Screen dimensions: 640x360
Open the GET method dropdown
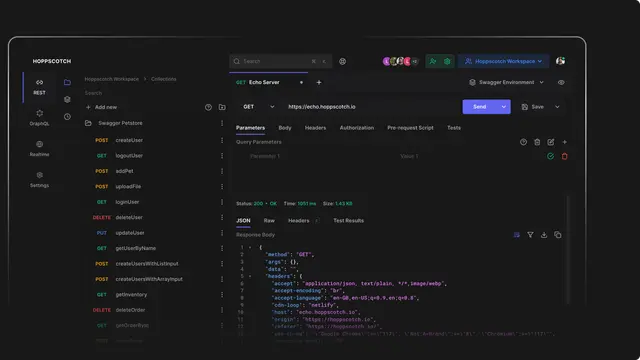(259, 107)
